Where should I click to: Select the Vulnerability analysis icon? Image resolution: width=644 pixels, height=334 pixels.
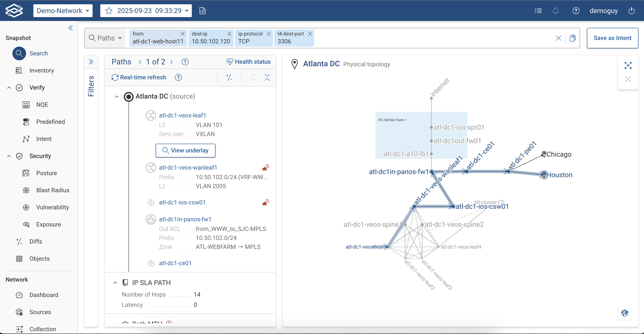[26, 207]
